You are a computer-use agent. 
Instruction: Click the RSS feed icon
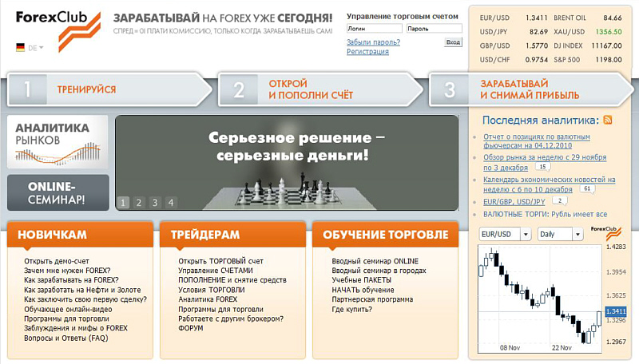tap(608, 120)
